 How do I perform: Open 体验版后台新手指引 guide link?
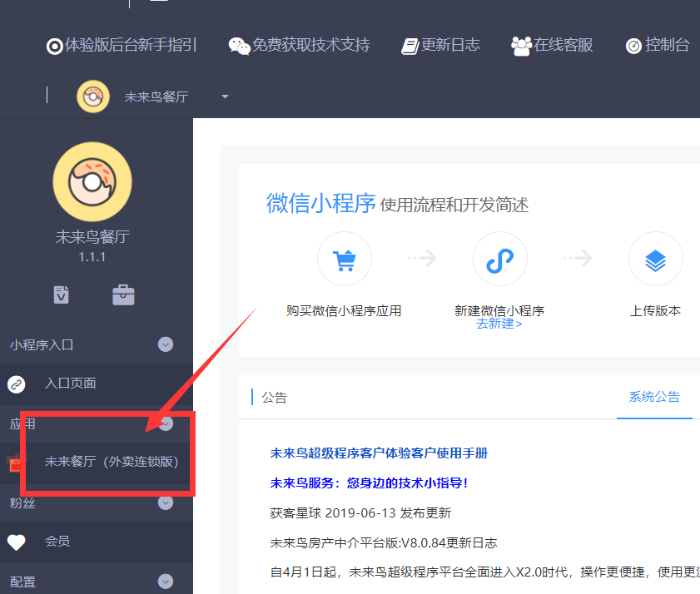tap(122, 45)
